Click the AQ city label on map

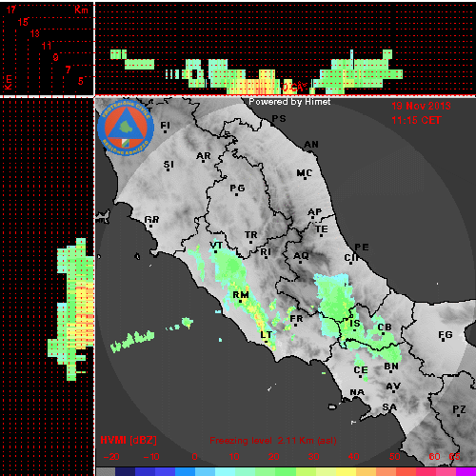(301, 256)
